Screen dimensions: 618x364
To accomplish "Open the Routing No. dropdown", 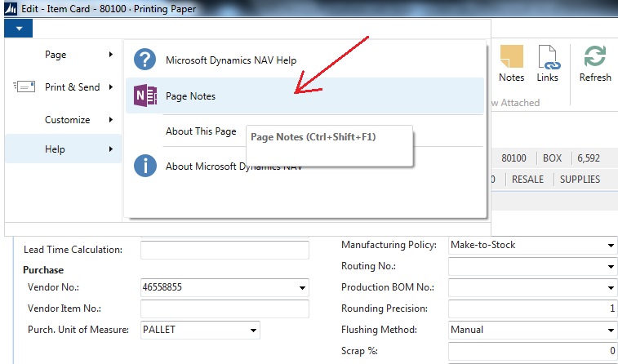I will [611, 267].
